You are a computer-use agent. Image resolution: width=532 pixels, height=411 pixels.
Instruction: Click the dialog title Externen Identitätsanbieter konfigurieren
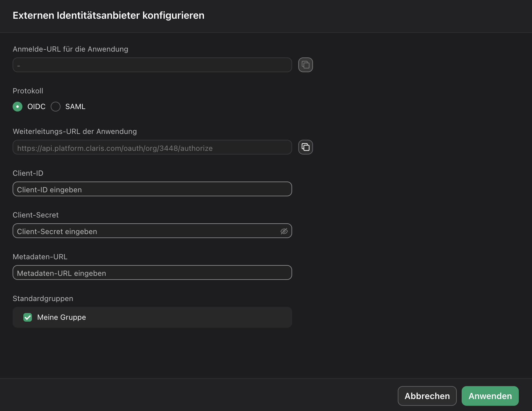[x=108, y=15]
